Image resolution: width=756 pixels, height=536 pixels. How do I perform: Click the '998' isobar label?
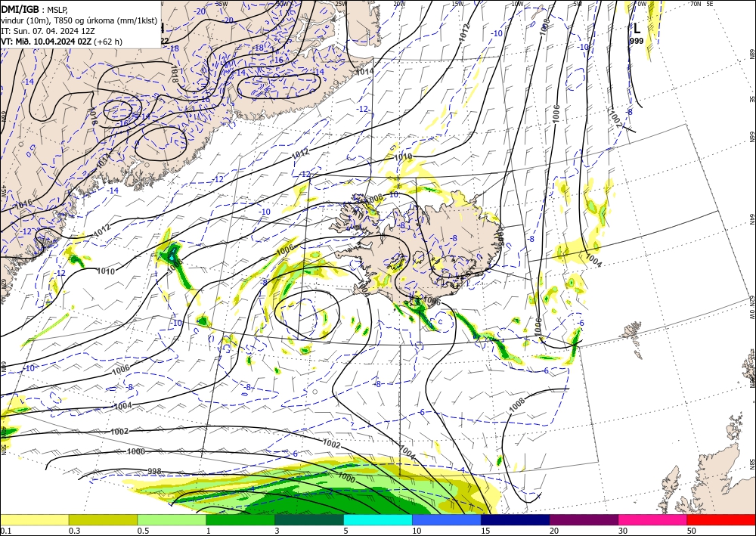pos(154,472)
